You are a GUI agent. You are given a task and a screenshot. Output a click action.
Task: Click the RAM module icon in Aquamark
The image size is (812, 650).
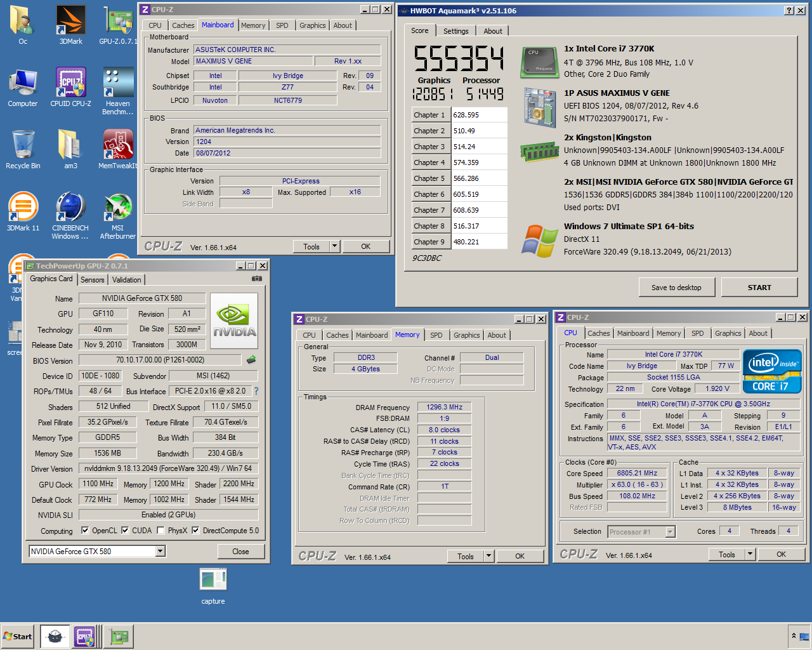pyautogui.click(x=540, y=152)
